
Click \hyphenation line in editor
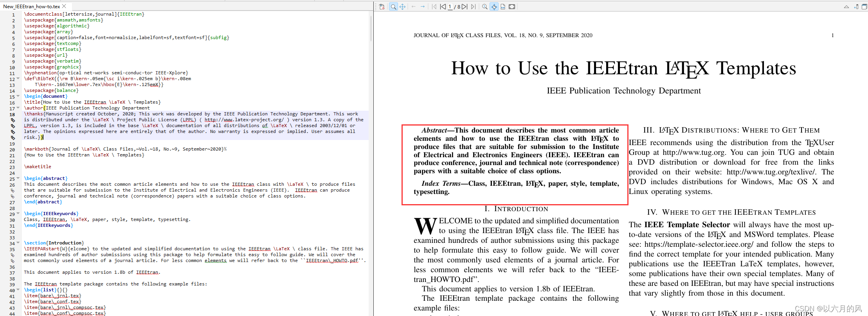[106, 73]
